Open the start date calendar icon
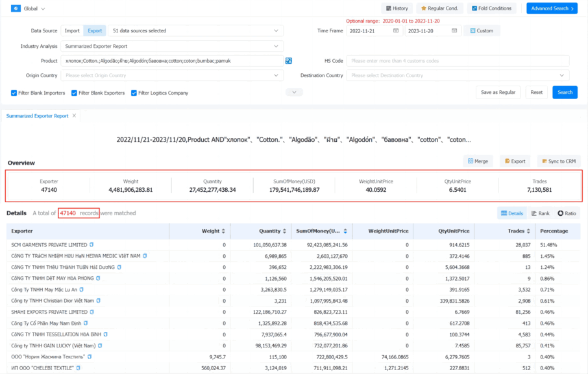This screenshot has height=374, width=588. click(x=396, y=30)
